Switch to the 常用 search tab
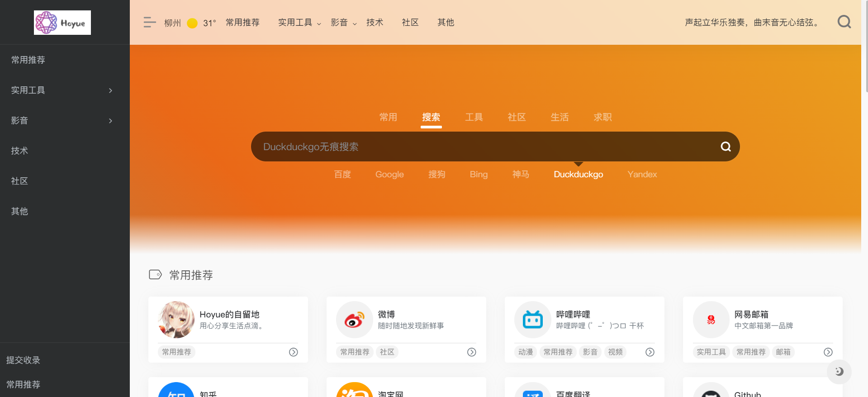The image size is (868, 397). tap(388, 118)
